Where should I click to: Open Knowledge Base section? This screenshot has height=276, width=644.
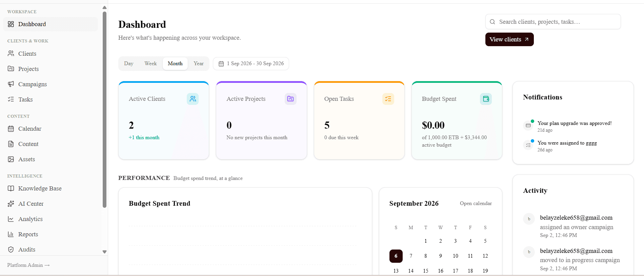51,188
